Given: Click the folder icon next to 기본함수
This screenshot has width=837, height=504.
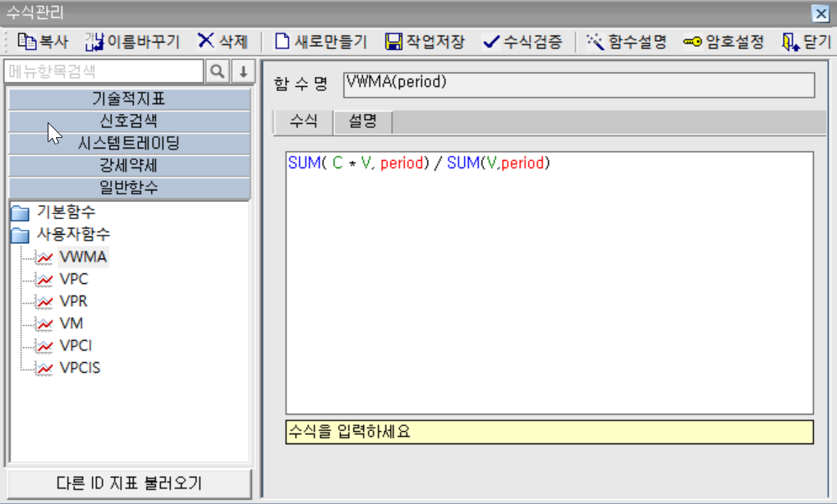Looking at the screenshot, I should click(x=21, y=213).
